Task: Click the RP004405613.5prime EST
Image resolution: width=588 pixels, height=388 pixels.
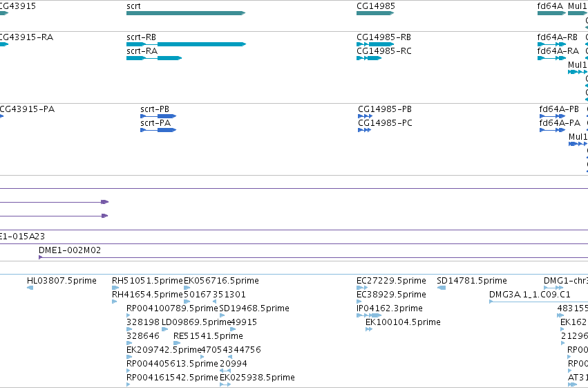Action: 129,371
